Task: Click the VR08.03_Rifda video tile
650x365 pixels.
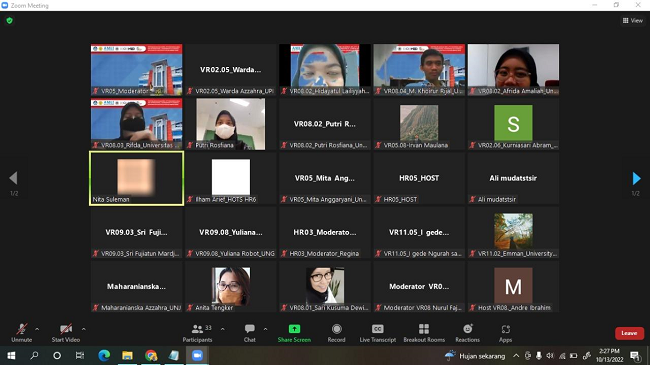Action: pyautogui.click(x=136, y=124)
